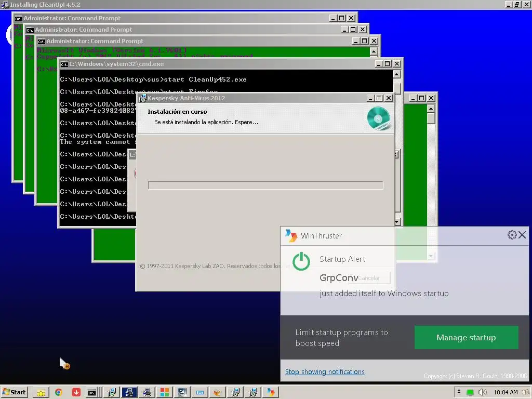Image resolution: width=532 pixels, height=399 pixels.
Task: Minimize the C:\Windows\system32\cmd.exe window
Action: pos(379,64)
